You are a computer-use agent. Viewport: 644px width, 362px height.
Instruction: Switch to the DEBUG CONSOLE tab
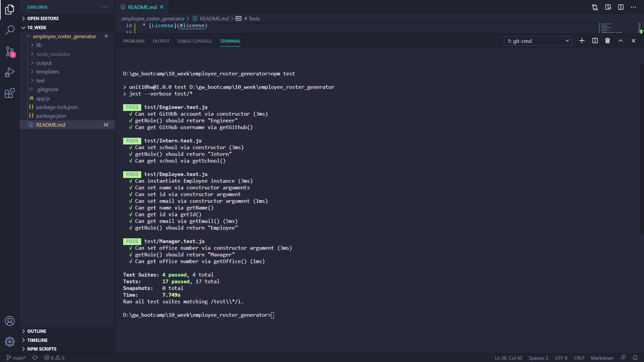[x=195, y=41]
